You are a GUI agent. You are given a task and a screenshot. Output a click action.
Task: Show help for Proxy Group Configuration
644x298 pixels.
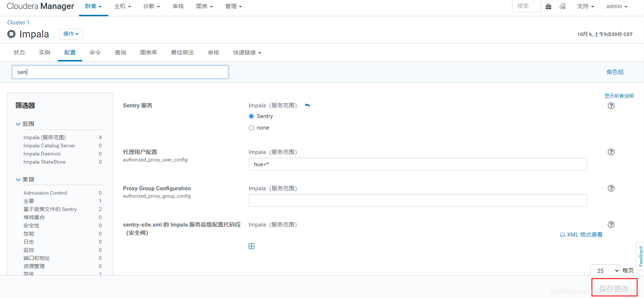tap(611, 188)
